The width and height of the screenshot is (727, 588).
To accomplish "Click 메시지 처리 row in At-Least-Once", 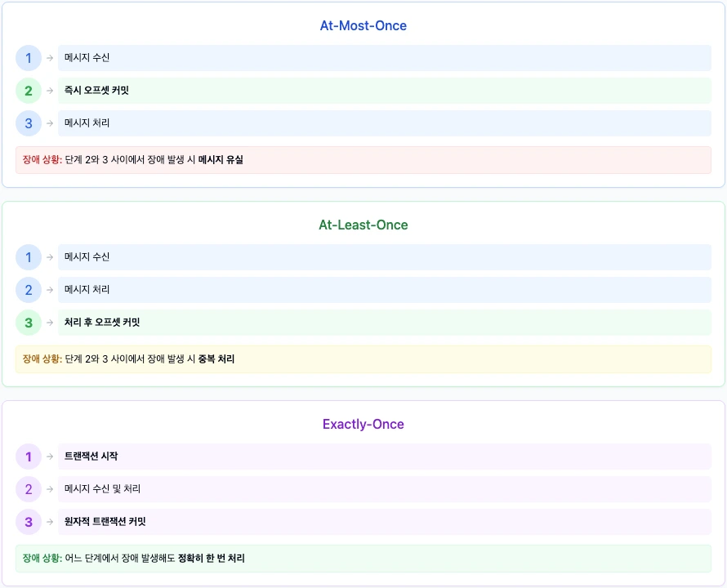I will [385, 290].
